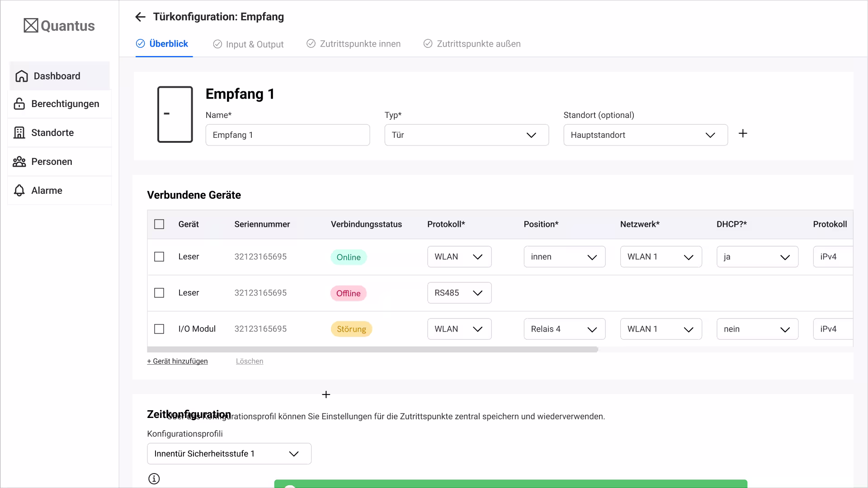Check the box for the Offline Leser row

[159, 293]
